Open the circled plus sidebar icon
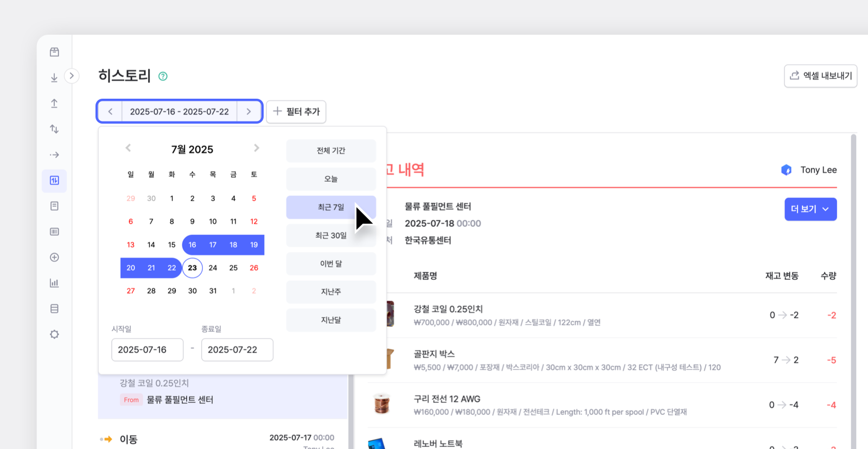The height and width of the screenshot is (449, 868). tap(54, 258)
